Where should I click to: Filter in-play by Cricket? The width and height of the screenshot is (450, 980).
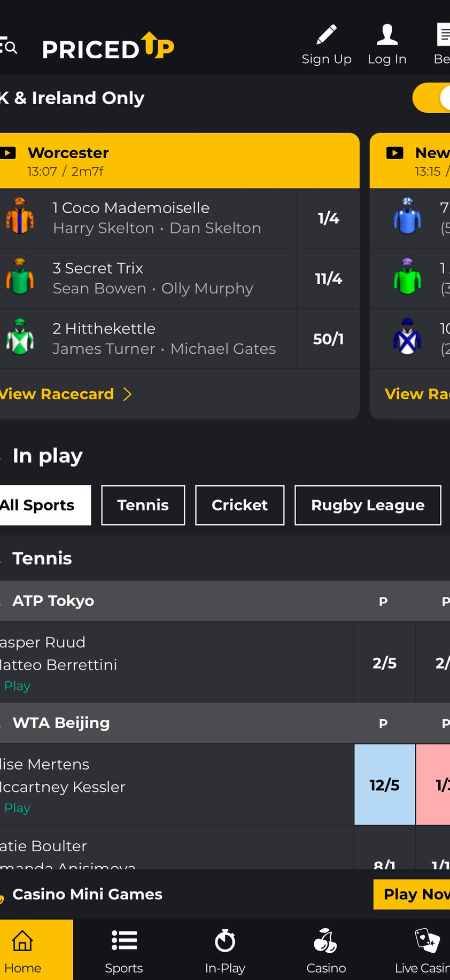(239, 505)
